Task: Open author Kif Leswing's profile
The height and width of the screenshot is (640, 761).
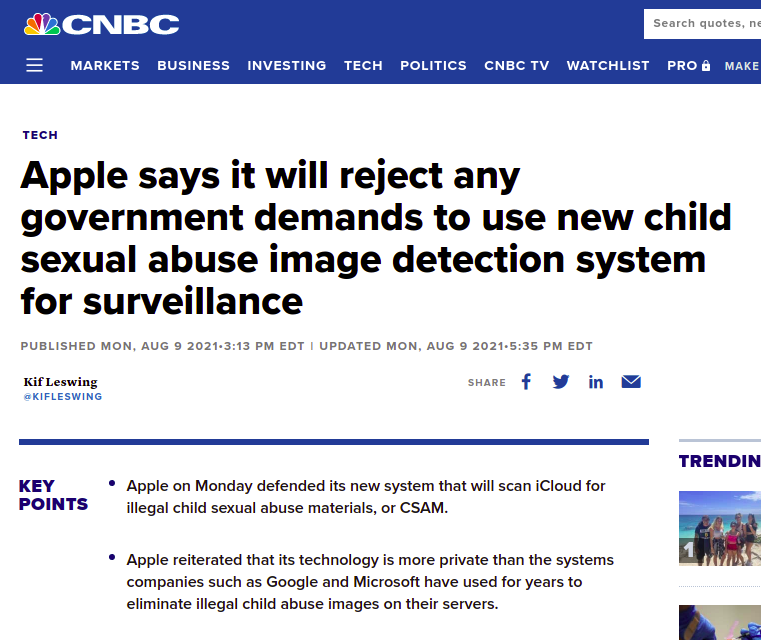Action: [61, 382]
